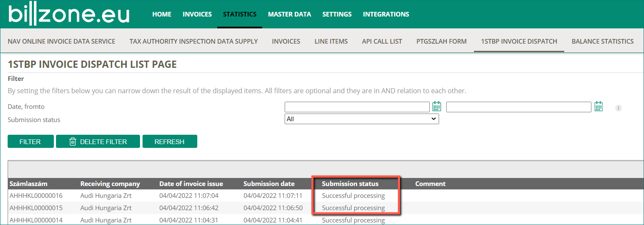Open the SETTINGS menu
Image resolution: width=644 pixels, height=225 pixels.
click(337, 14)
